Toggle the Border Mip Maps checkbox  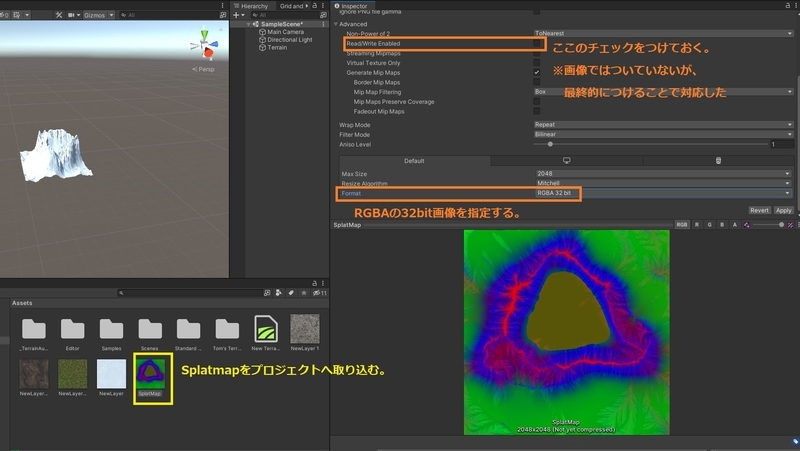tap(537, 82)
